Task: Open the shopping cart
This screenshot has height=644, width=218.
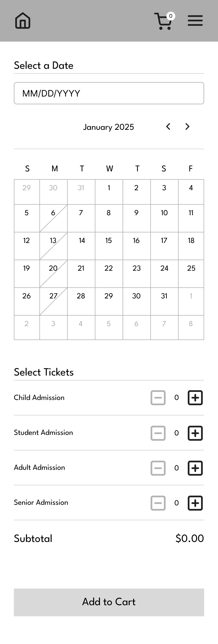Action: [x=164, y=21]
